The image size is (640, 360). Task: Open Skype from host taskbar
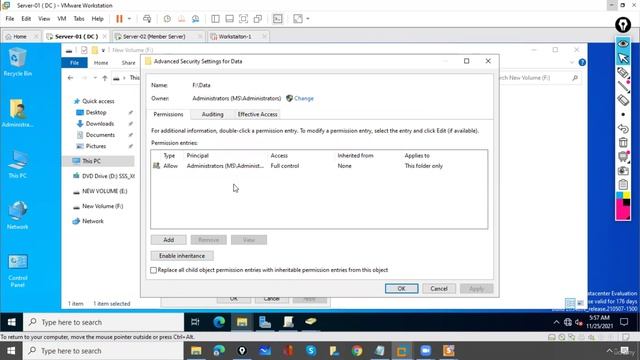coord(311,351)
